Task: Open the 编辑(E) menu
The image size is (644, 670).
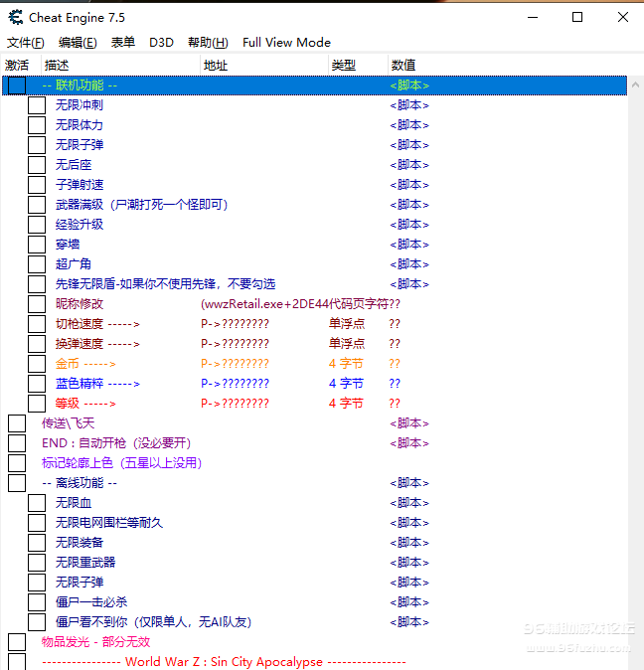Action: pos(78,43)
